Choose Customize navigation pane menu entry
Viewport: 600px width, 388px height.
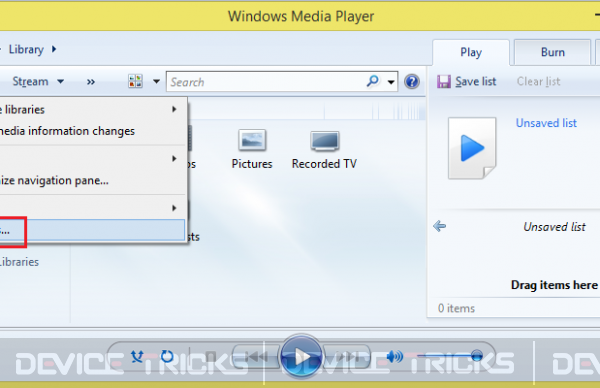pyautogui.click(x=92, y=180)
